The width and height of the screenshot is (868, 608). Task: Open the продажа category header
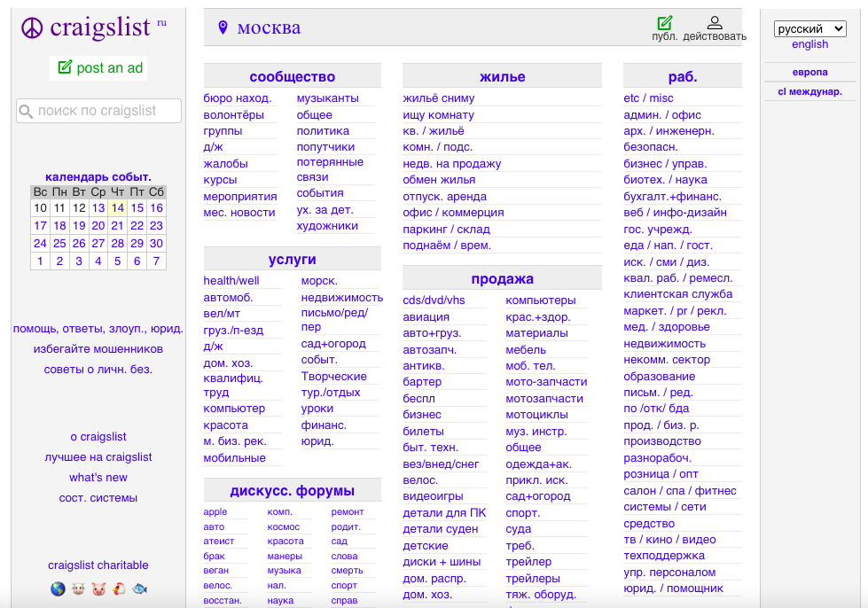502,279
